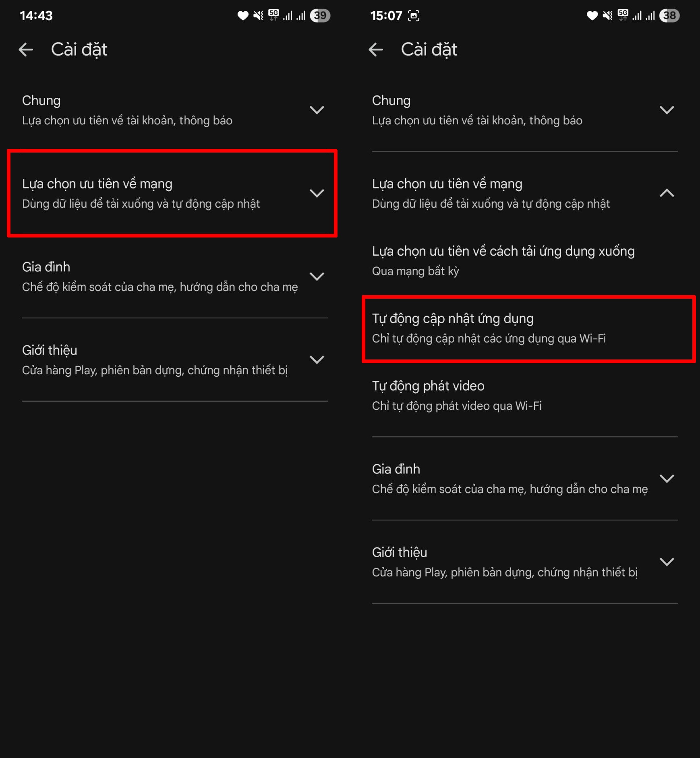Image resolution: width=700 pixels, height=758 pixels.
Task: Tap the left screen Cài đặt page title
Action: [79, 50]
